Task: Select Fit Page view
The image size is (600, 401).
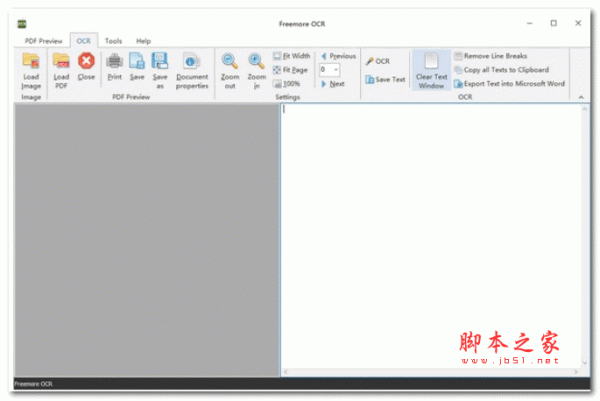Action: (x=290, y=70)
